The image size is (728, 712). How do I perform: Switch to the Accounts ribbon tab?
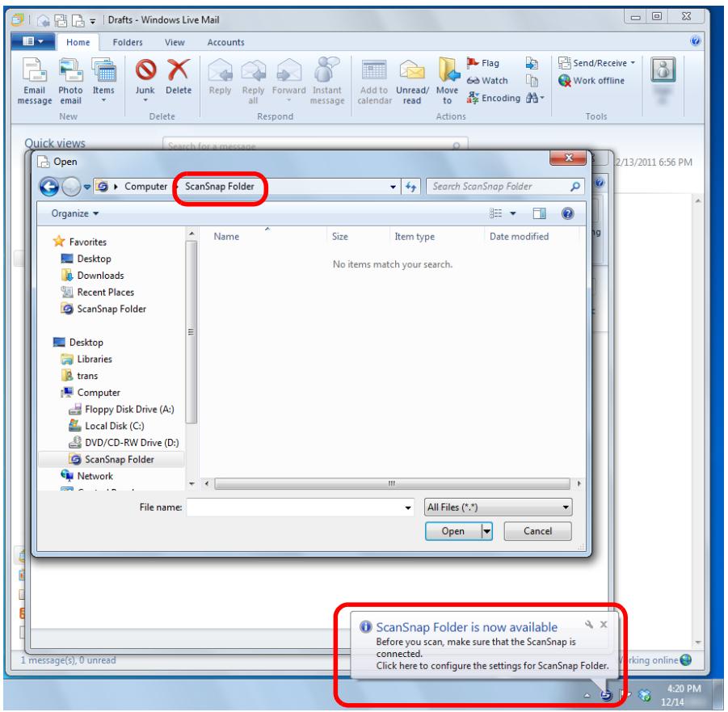tap(225, 42)
